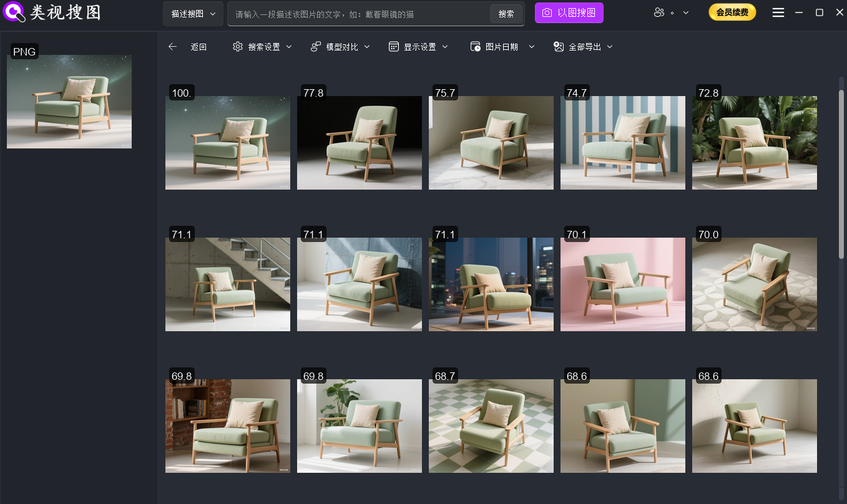Open the user account dropdown chevron
Screen dimensions: 847x504
click(686, 13)
